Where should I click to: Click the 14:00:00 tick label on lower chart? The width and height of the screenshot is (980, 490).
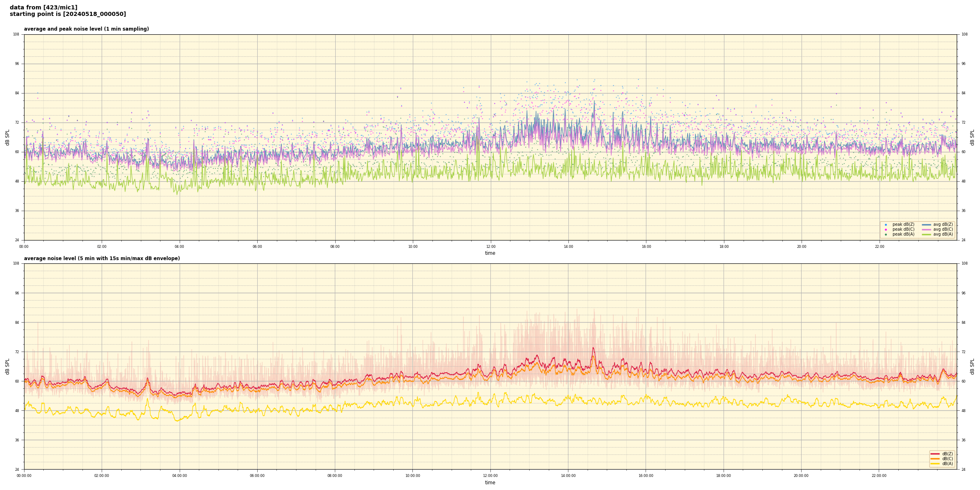click(568, 476)
